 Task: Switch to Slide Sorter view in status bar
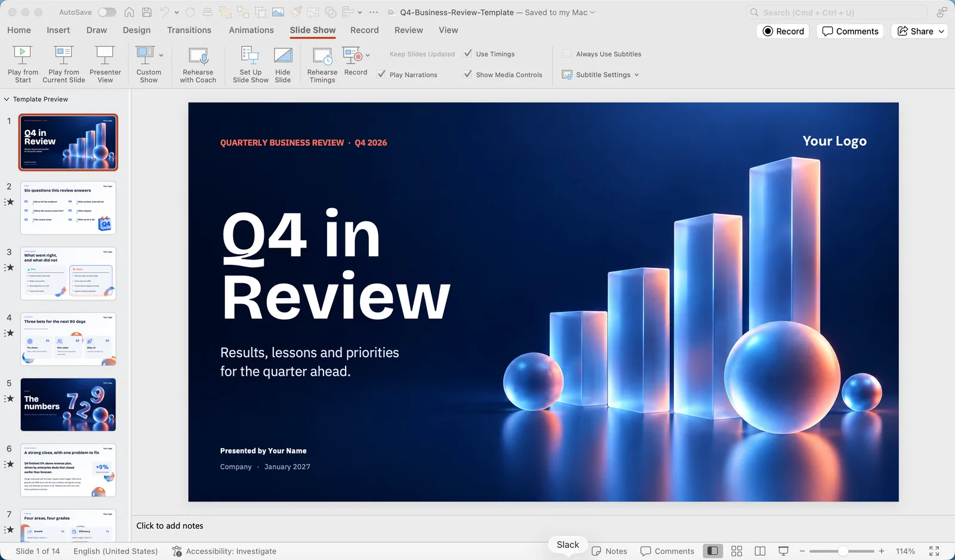coord(737,551)
